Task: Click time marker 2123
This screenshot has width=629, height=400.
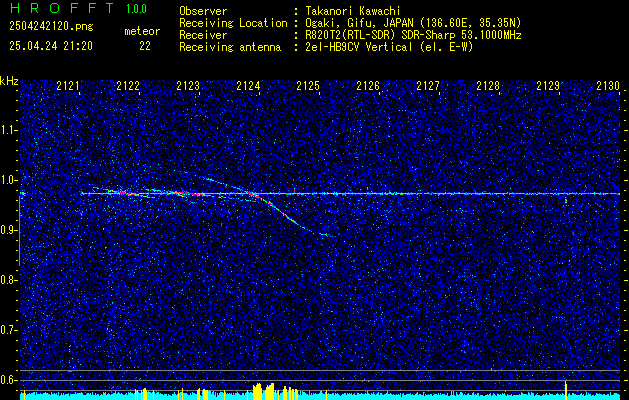Action: click(x=188, y=86)
